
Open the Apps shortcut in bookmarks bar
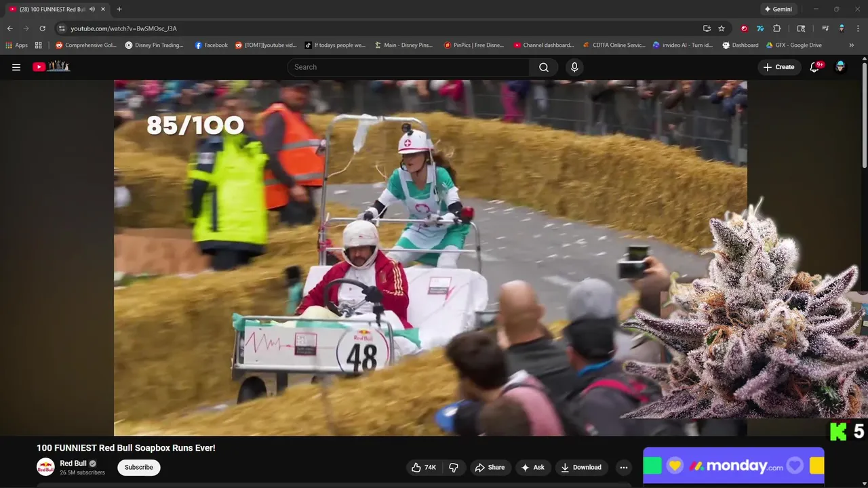coord(17,45)
